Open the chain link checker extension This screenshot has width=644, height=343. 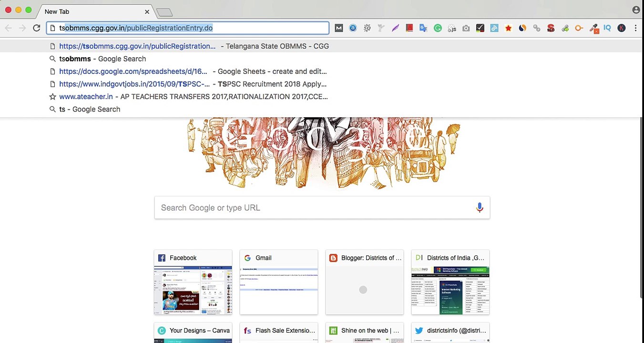[537, 28]
